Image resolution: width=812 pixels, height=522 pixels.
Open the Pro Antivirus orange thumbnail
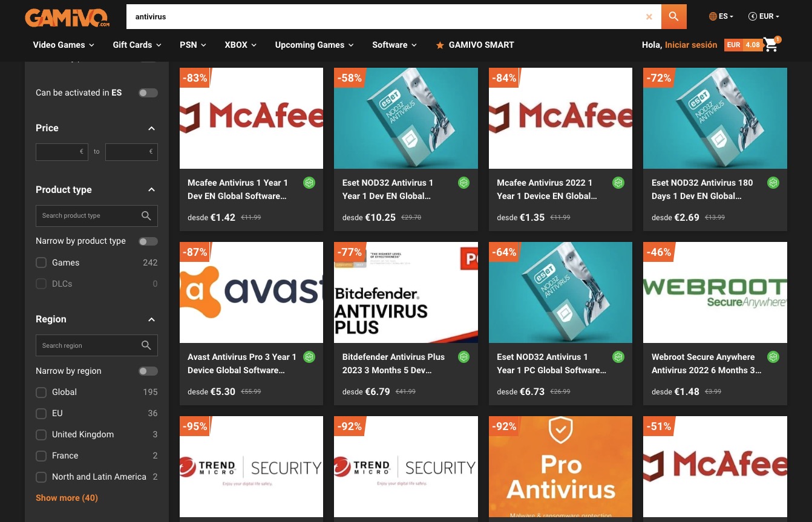coord(560,466)
